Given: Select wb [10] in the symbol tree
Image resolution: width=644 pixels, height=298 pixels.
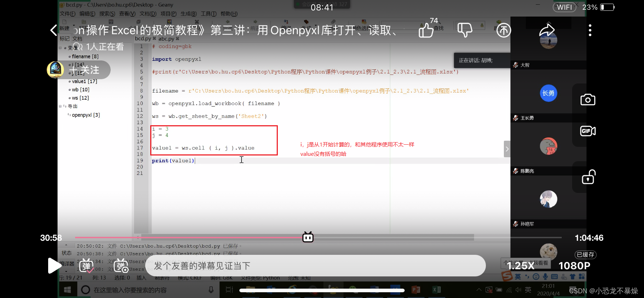Looking at the screenshot, I should coord(80,90).
